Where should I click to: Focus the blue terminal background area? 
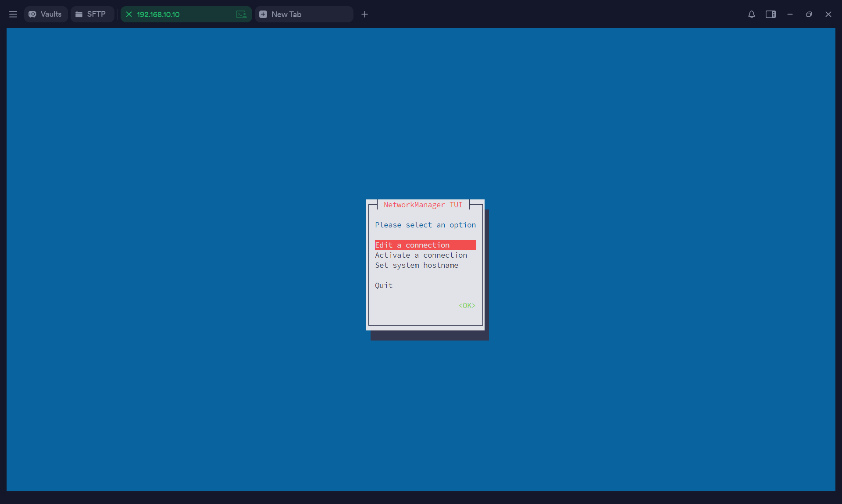pos(175,263)
